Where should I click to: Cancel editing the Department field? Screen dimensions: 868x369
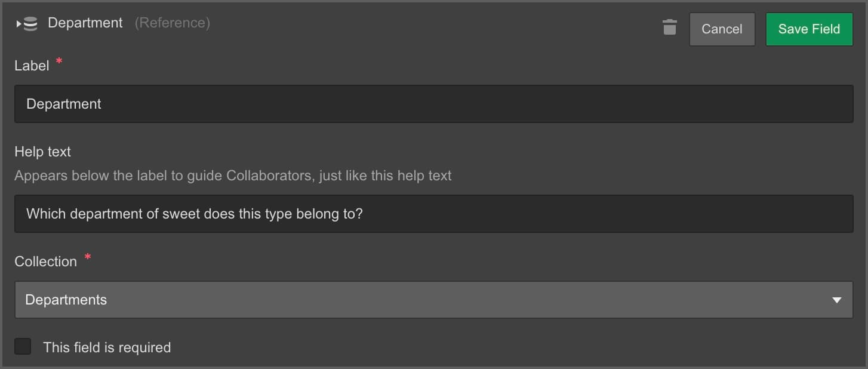click(722, 29)
